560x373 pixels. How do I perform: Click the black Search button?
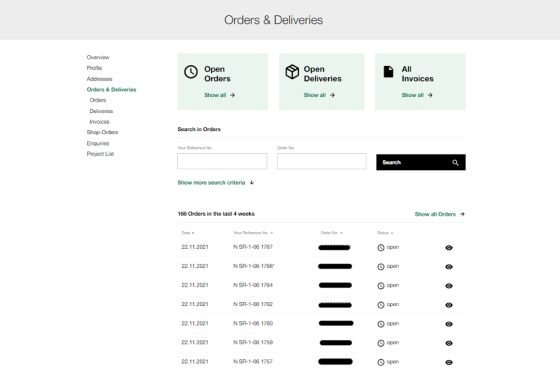pyautogui.click(x=421, y=162)
